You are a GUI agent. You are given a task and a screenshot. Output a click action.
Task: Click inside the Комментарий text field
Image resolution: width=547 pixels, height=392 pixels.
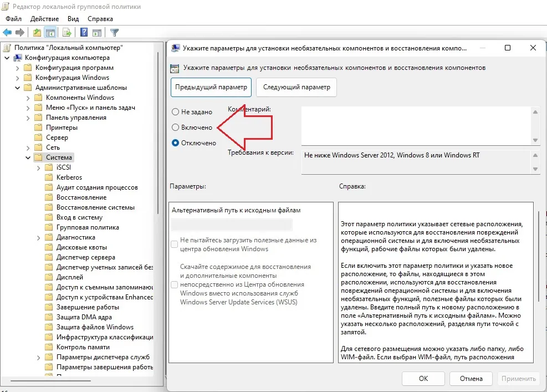[416, 126]
